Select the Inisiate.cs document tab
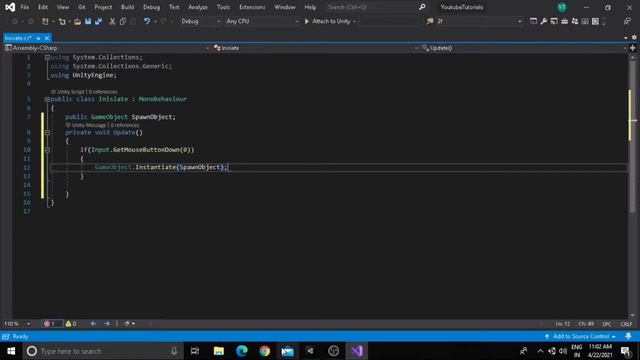This screenshot has height=360, width=640. point(18,38)
